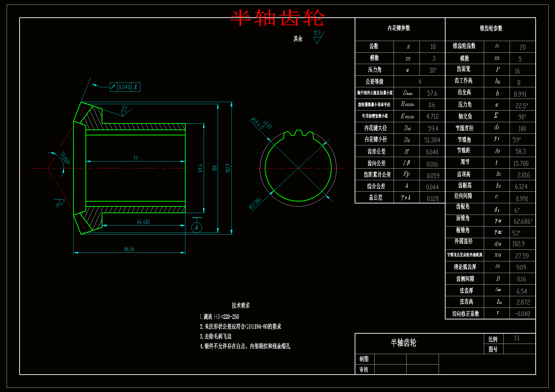Select the 2.816 齿顶高 value
The width and height of the screenshot is (555, 392).
coord(524,175)
